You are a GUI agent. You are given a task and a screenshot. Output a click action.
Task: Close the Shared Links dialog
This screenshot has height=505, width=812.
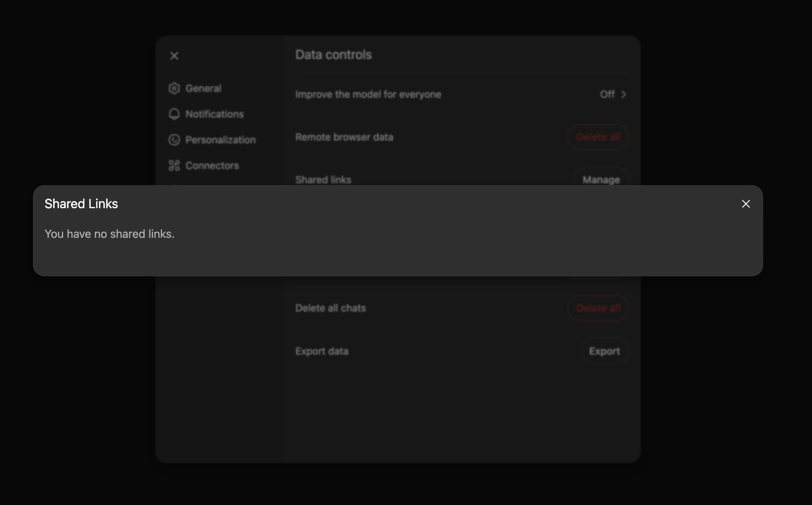point(746,204)
